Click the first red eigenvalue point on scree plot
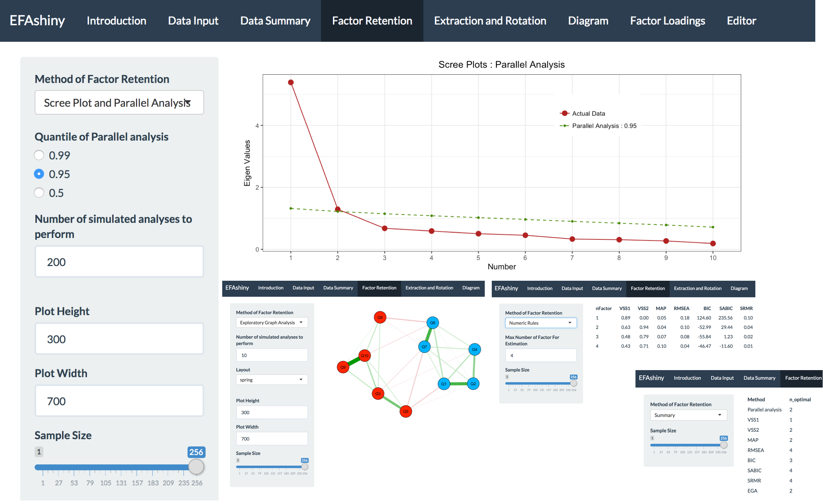 tap(291, 82)
